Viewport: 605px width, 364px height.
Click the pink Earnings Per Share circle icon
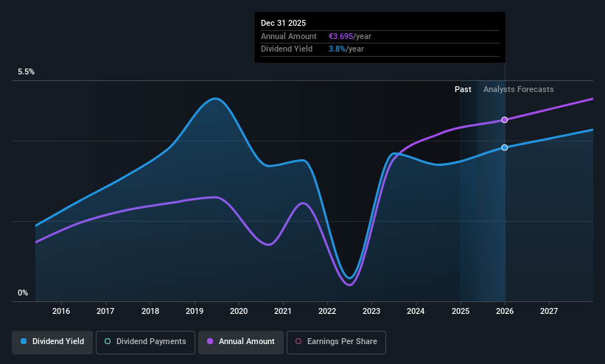click(298, 341)
